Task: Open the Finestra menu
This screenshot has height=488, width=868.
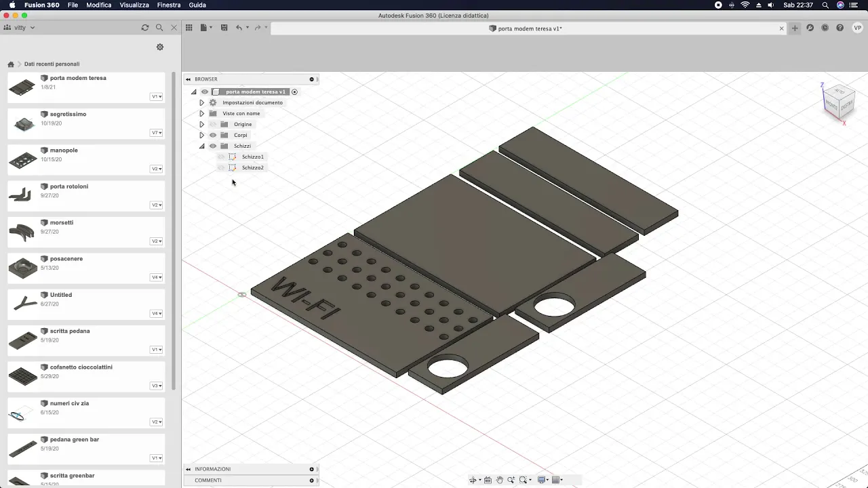Action: point(169,5)
